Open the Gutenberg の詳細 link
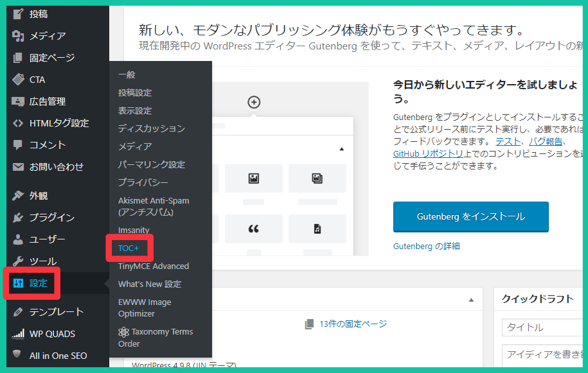This screenshot has width=588, height=373. tap(426, 247)
